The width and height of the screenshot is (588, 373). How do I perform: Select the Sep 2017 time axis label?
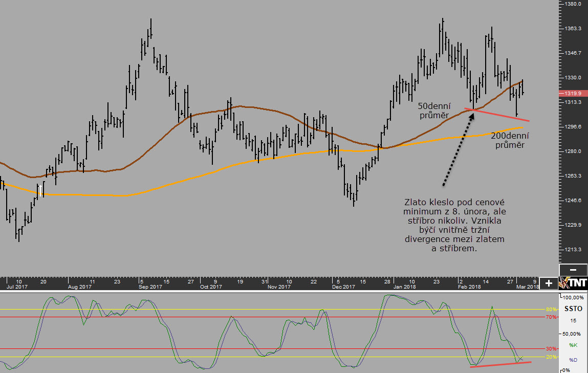(150, 287)
